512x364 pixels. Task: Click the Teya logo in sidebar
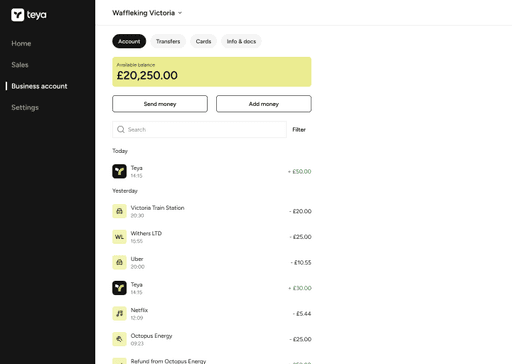(x=29, y=15)
